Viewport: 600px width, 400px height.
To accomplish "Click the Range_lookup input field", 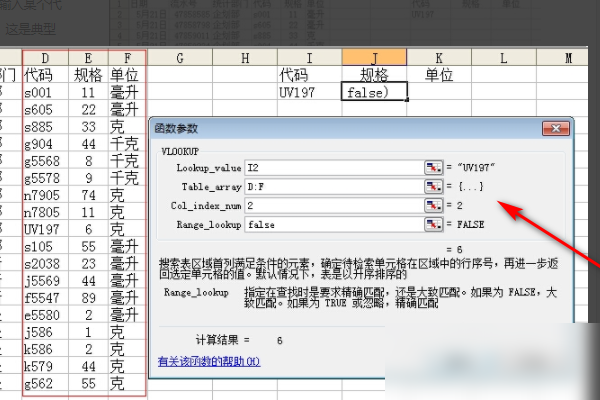I will pyautogui.click(x=334, y=224).
